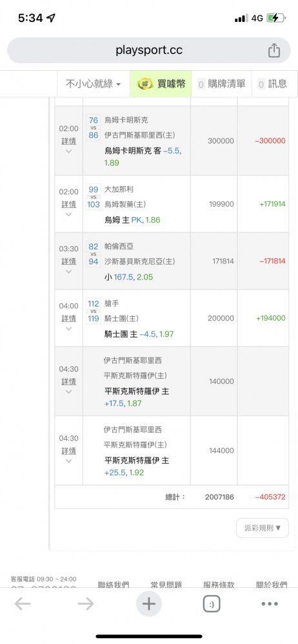This screenshot has height=644, width=298.
Task: Open 詳情 link for 大加那利 game
Action: 69,204
